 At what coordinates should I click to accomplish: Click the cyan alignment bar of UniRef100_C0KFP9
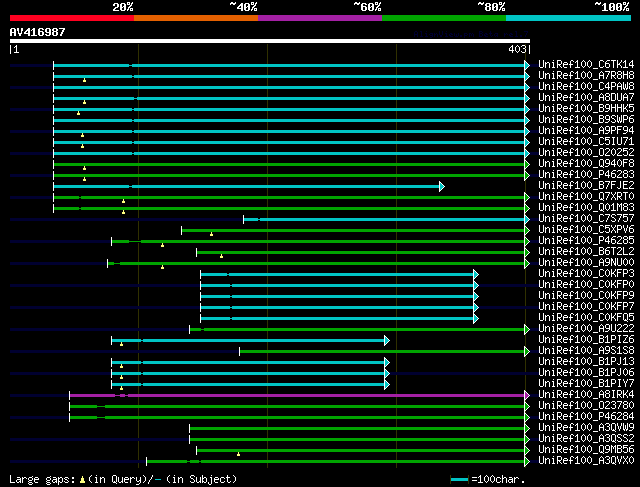pyautogui.click(x=337, y=296)
